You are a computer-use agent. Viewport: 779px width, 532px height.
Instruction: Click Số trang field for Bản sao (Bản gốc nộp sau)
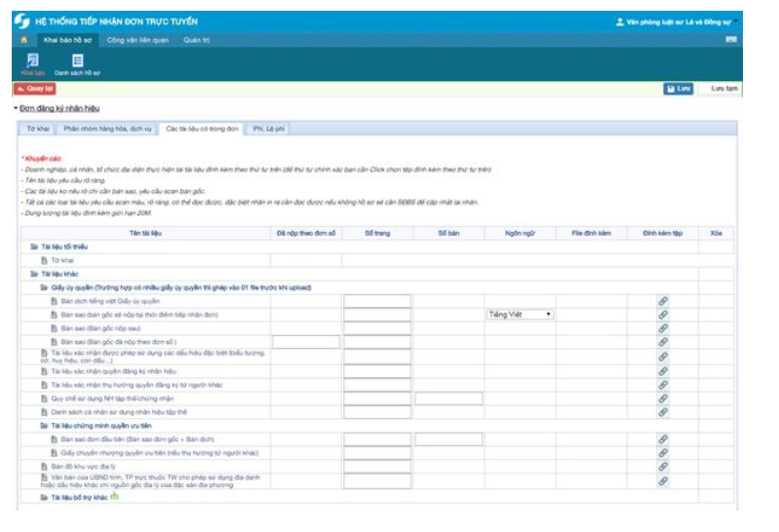(377, 328)
